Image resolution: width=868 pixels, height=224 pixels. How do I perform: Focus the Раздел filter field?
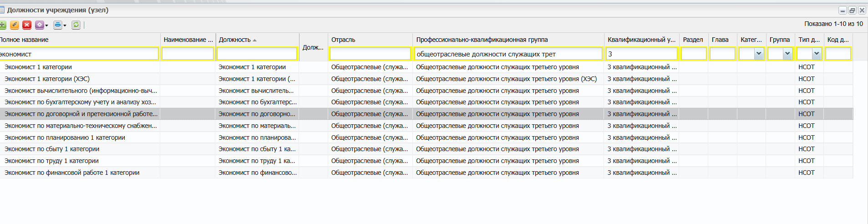pos(694,54)
